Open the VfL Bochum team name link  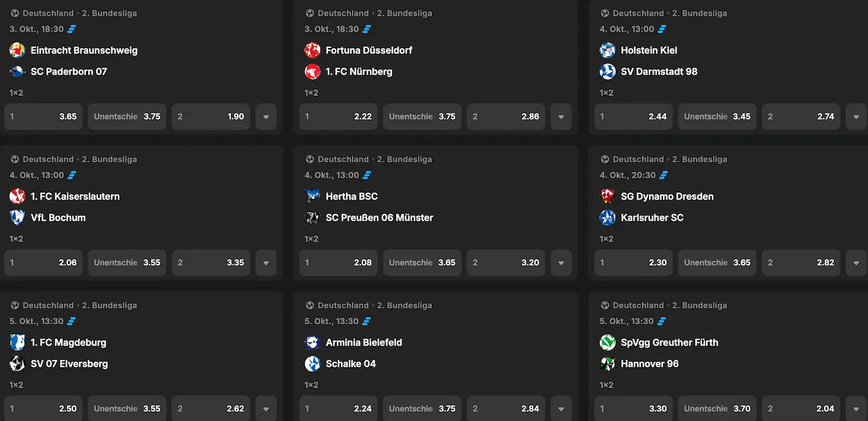(58, 218)
